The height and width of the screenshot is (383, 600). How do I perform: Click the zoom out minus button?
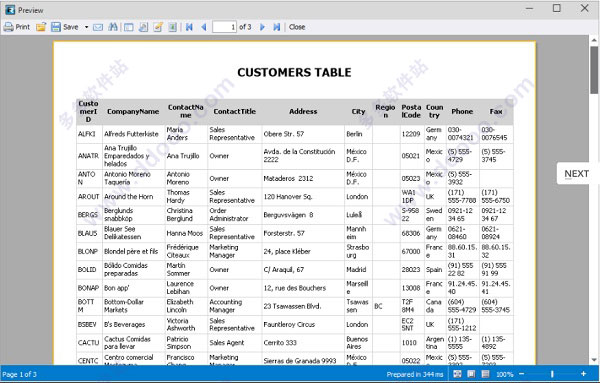[521, 374]
